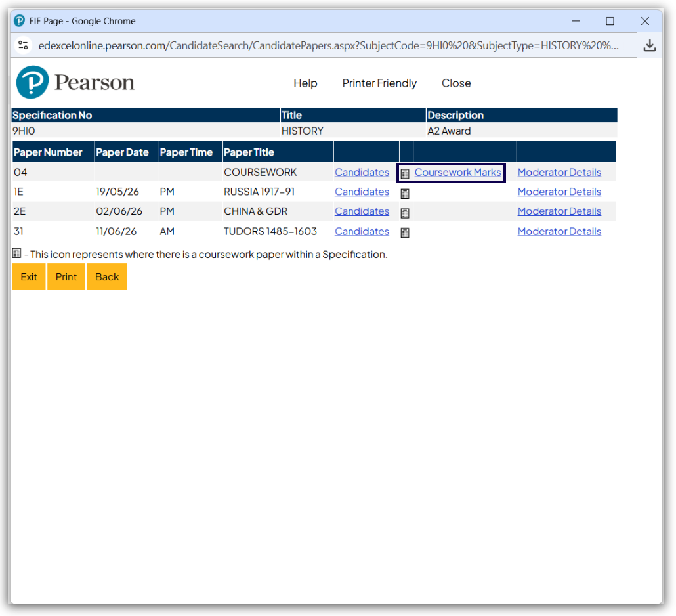676x616 pixels.
Task: Click the address bar URL field
Action: (x=328, y=45)
